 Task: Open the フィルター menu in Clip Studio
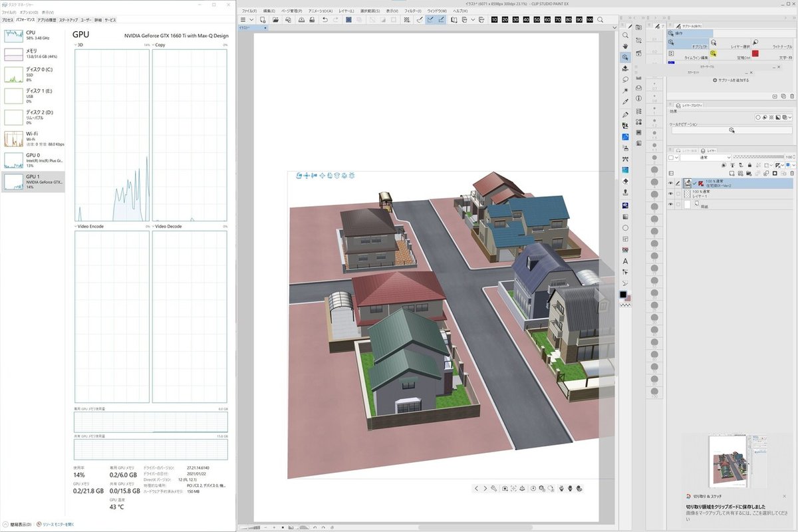(x=413, y=11)
